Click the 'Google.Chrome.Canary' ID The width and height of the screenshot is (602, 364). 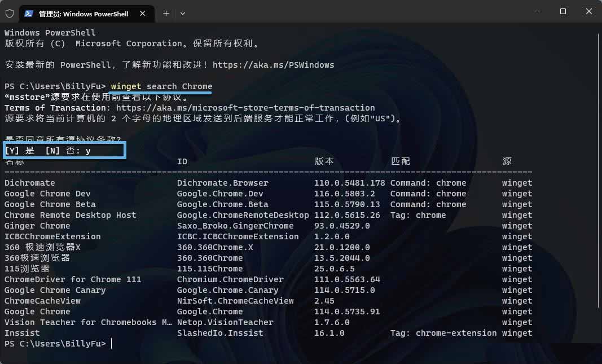coord(228,290)
